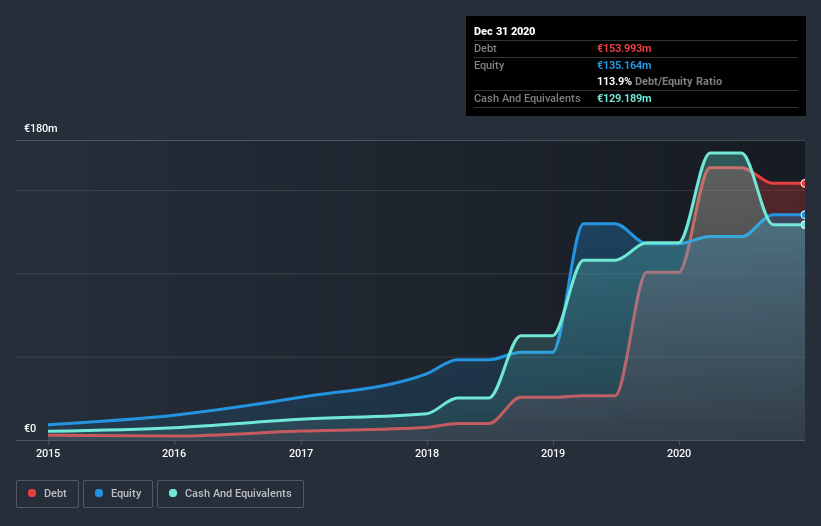Toggle Cash And Equivalents legend button

click(x=230, y=494)
